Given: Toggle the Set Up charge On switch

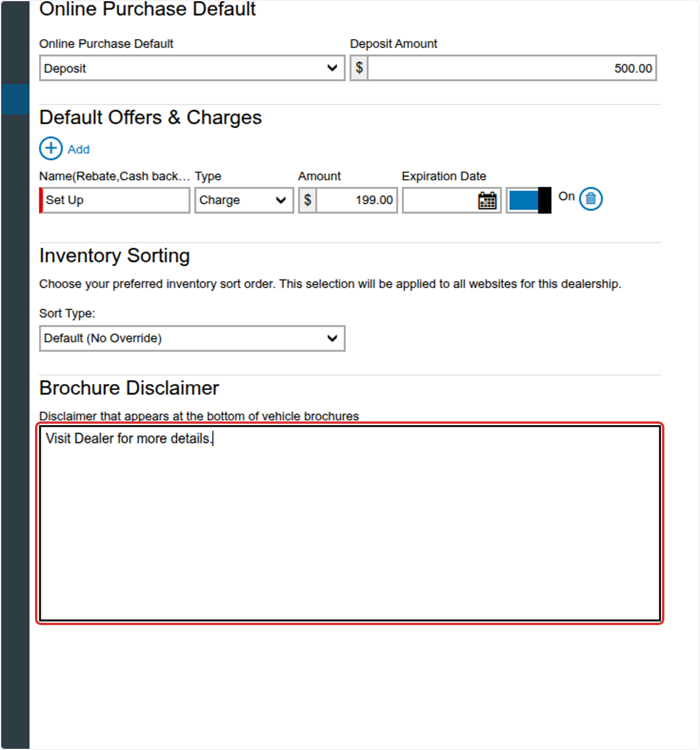Looking at the screenshot, I should point(528,200).
